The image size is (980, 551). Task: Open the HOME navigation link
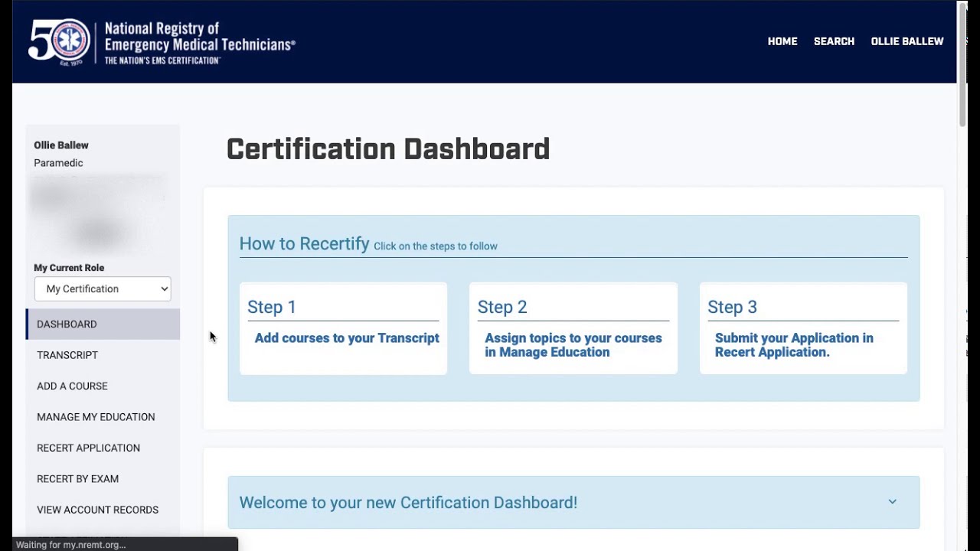(782, 41)
